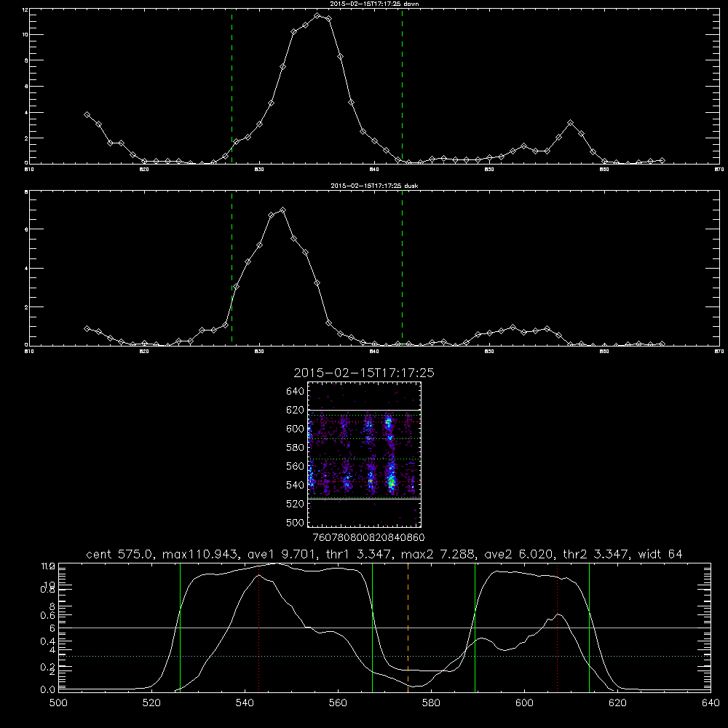Image resolution: width=728 pixels, height=728 pixels.
Task: Select the last diamond data point in dawn plot
Action: [x=662, y=160]
